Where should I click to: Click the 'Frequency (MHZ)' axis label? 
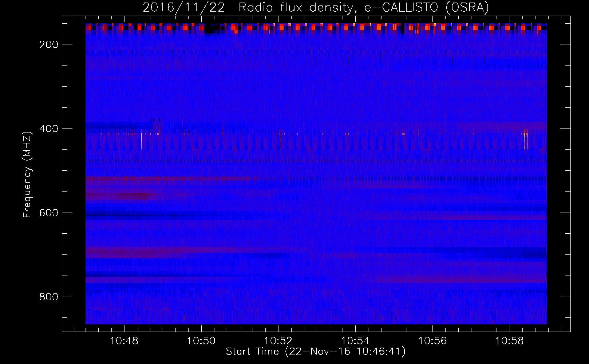click(x=27, y=174)
